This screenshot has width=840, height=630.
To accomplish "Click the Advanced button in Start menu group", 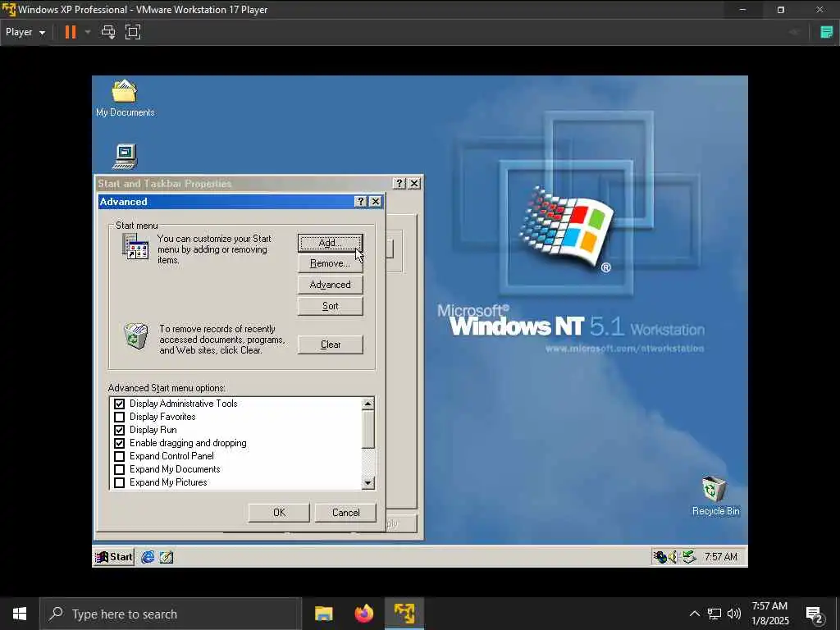I will point(330,285).
